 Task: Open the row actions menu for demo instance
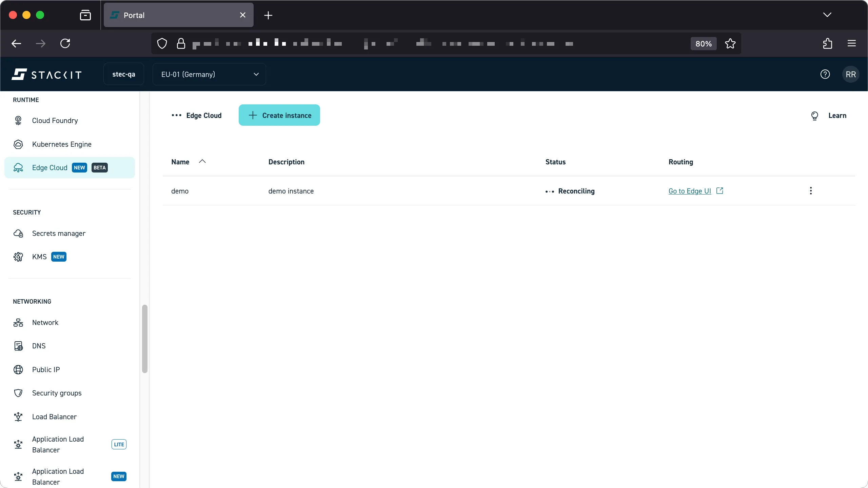[810, 191]
